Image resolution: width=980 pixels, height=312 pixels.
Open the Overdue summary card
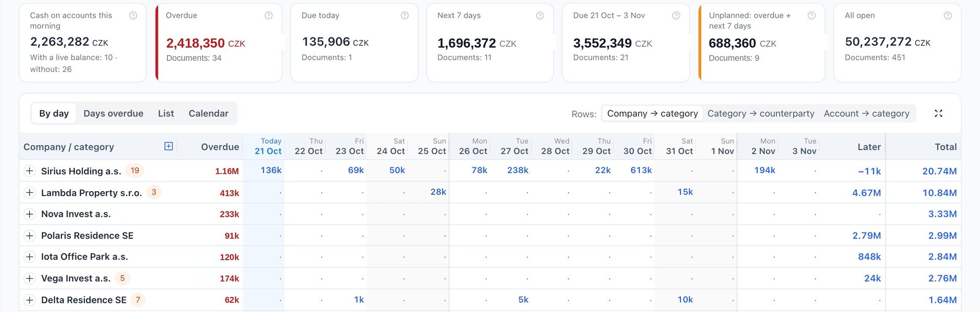[219, 42]
